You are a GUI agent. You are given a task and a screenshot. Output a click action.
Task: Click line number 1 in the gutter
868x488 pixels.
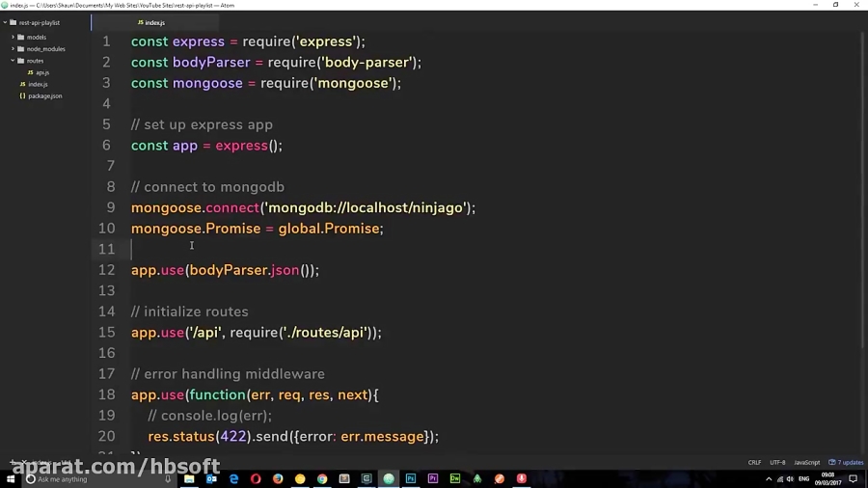(x=106, y=41)
